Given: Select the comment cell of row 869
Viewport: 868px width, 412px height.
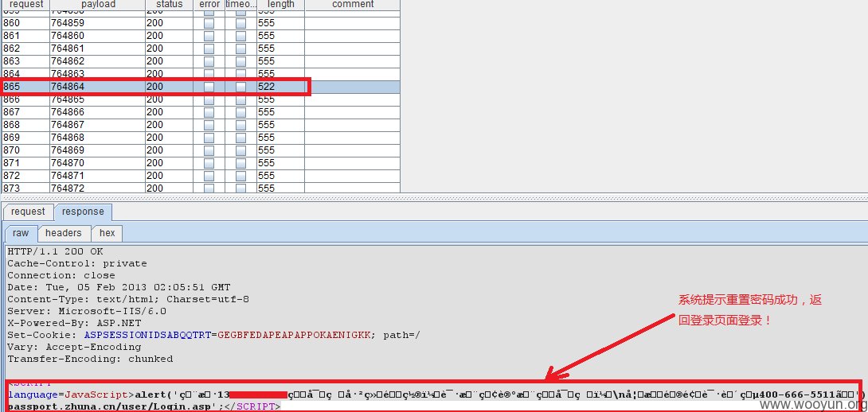Looking at the screenshot, I should (353, 138).
